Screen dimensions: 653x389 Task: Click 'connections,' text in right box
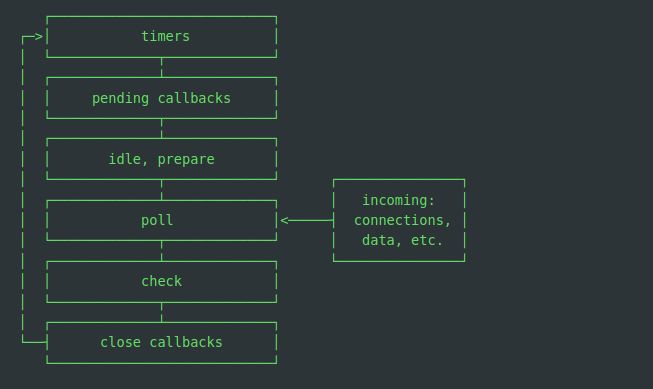click(403, 220)
